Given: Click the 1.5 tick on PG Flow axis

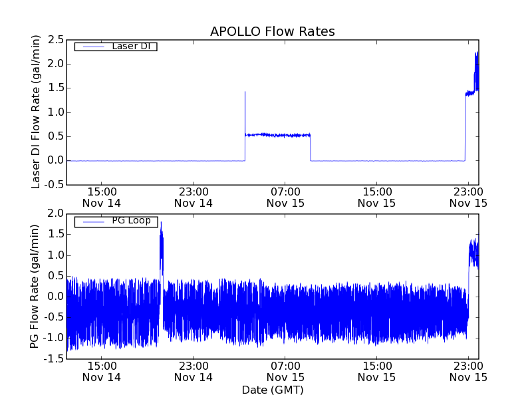Looking at the screenshot, I should tap(56, 234).
